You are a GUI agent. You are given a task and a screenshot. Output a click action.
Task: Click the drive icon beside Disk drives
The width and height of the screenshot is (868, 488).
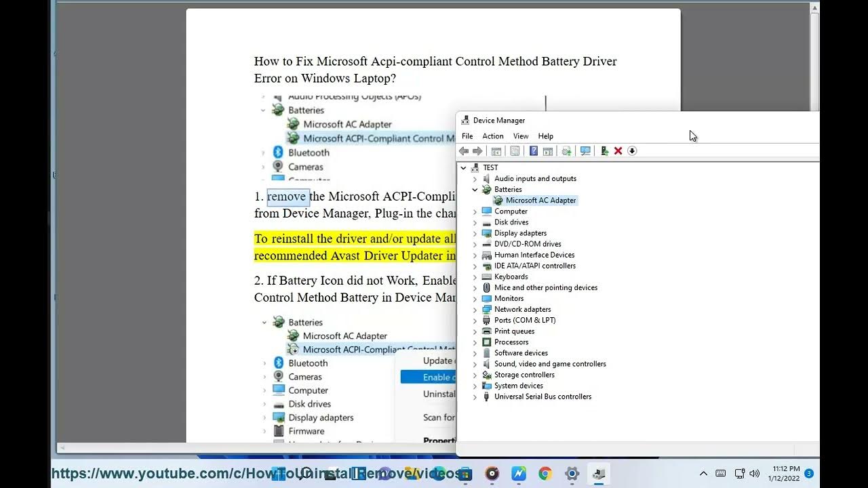coord(486,222)
